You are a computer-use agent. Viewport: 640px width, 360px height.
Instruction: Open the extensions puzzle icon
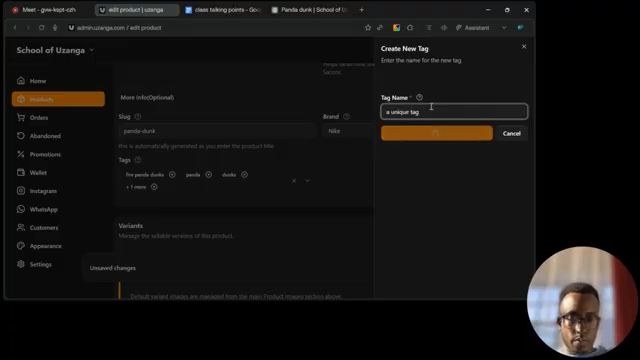coord(410,28)
